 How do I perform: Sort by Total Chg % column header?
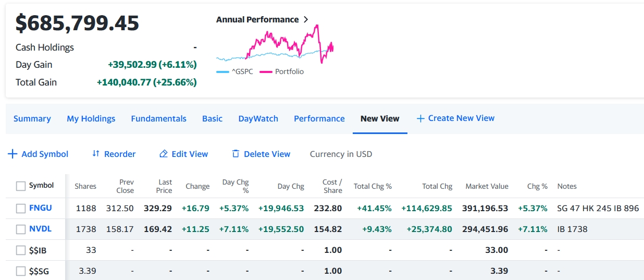373,186
